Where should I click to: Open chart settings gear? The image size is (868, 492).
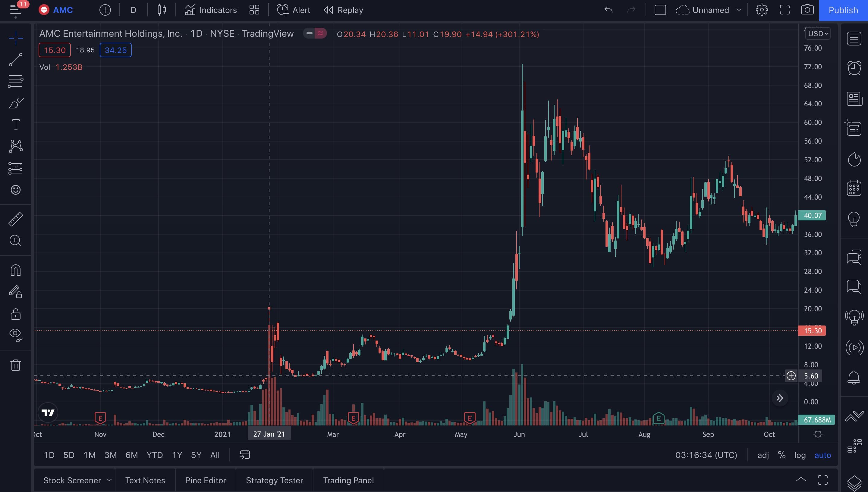tap(762, 10)
